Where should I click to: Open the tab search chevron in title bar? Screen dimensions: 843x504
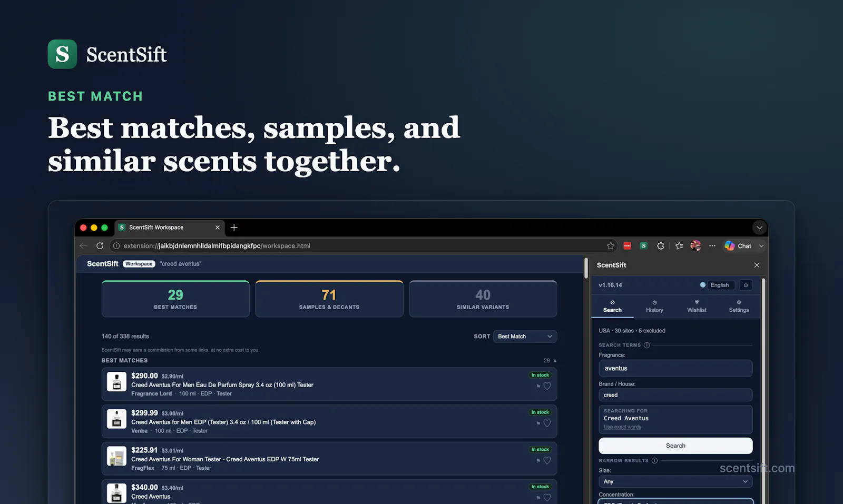tap(759, 228)
